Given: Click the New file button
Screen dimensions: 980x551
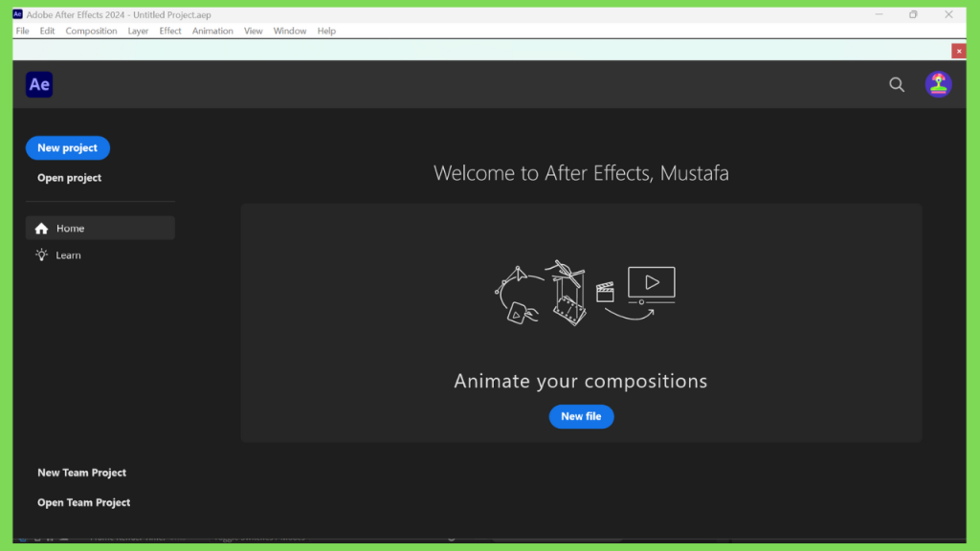Looking at the screenshot, I should pyautogui.click(x=581, y=417).
